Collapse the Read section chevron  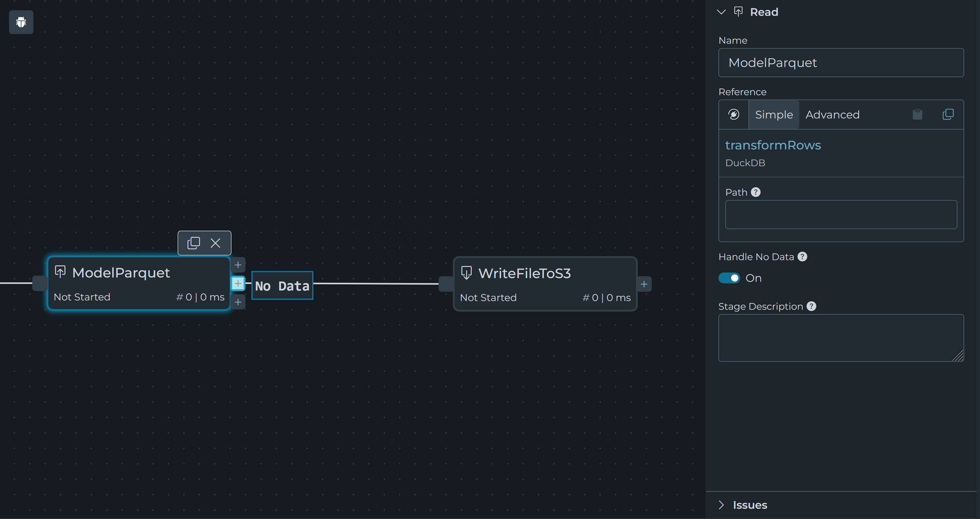click(x=721, y=12)
